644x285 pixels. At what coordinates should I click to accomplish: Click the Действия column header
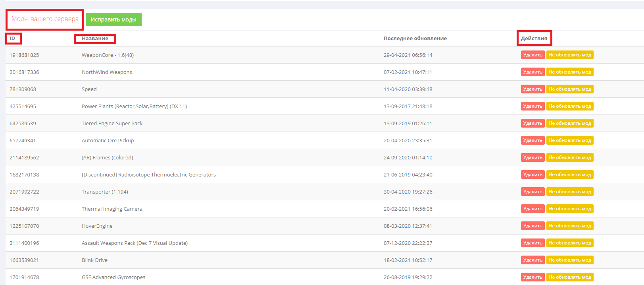click(x=534, y=39)
